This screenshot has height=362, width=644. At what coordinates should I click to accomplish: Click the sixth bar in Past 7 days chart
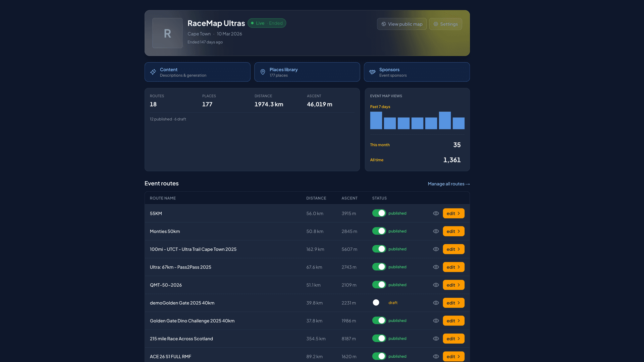445,120
